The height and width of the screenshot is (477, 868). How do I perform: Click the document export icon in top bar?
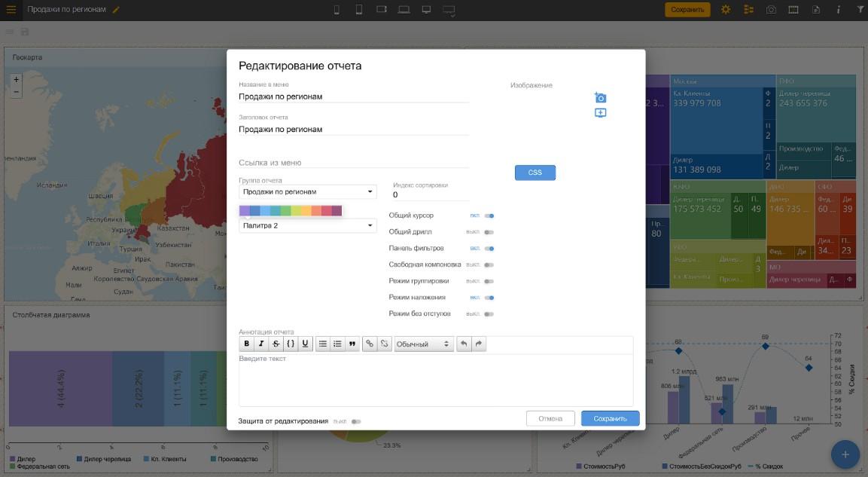coord(816,9)
